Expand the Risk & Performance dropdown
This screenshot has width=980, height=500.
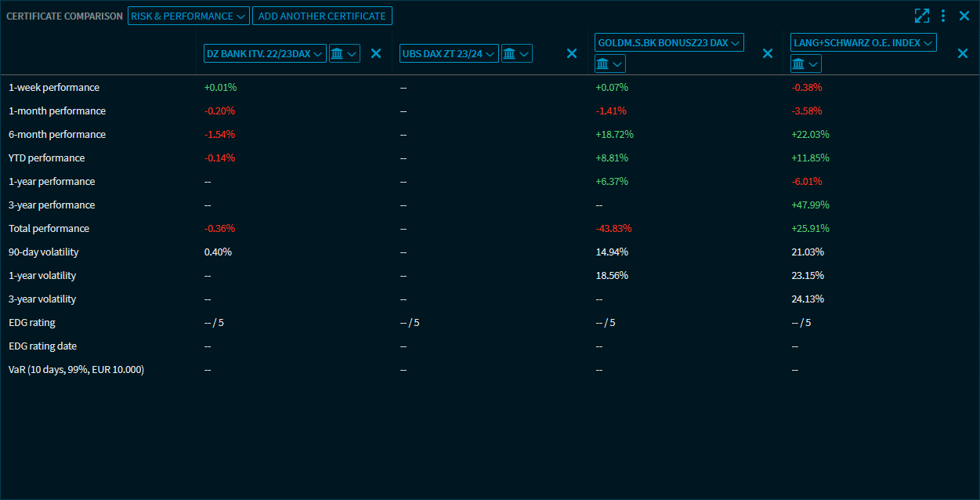188,16
